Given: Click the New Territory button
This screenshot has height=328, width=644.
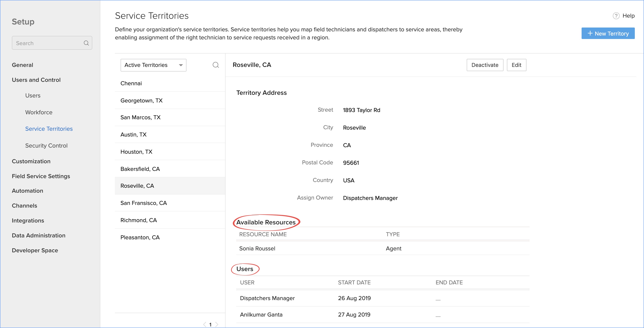Looking at the screenshot, I should [x=608, y=33].
